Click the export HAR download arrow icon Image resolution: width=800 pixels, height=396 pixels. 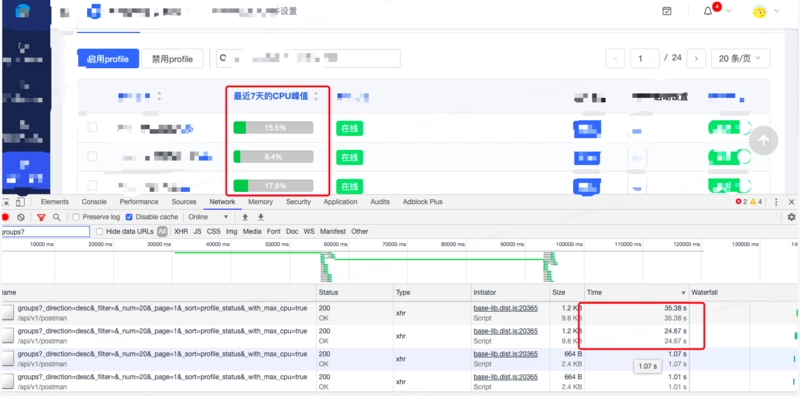[x=261, y=217]
